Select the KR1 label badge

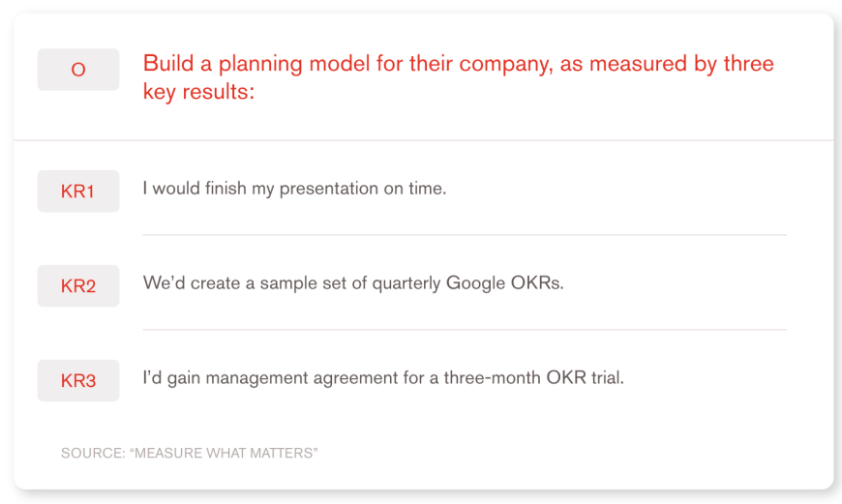click(78, 192)
